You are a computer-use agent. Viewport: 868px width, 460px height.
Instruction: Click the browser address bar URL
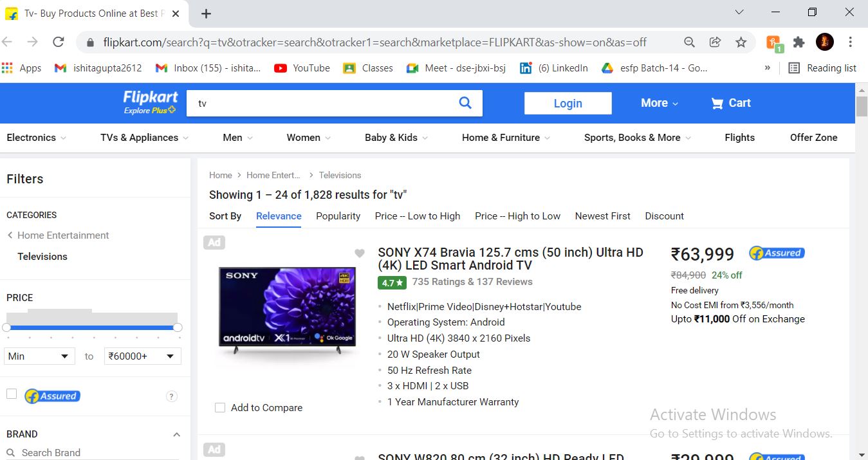click(x=374, y=42)
